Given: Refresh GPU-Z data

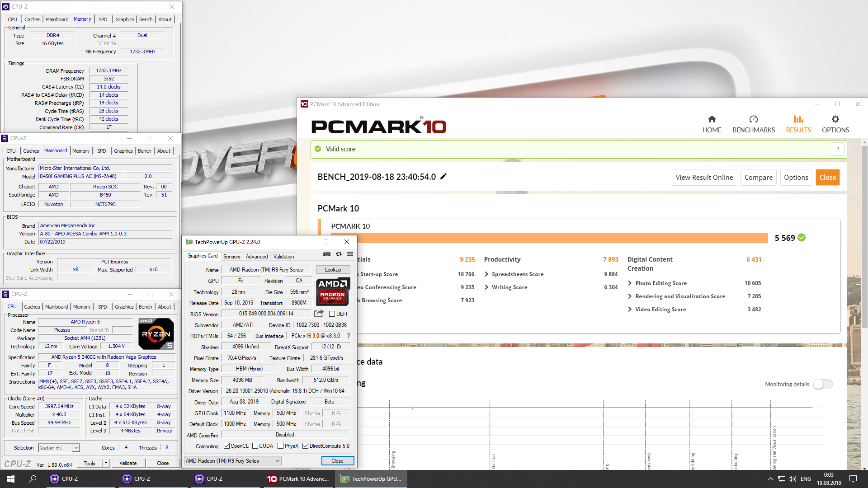Looking at the screenshot, I should pos(339,254).
